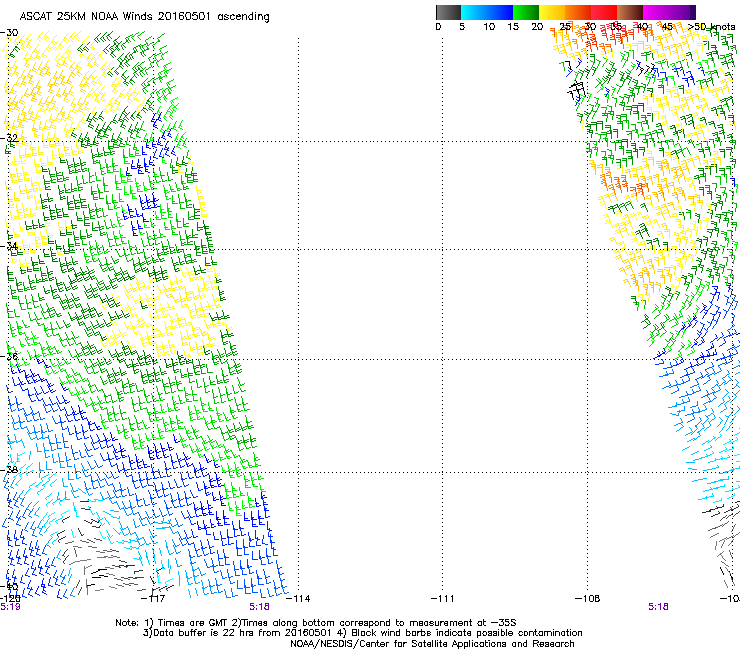The image size is (740, 650).
Task: Click the ASCAT 25KM NOAA Winds title
Action: [144, 17]
